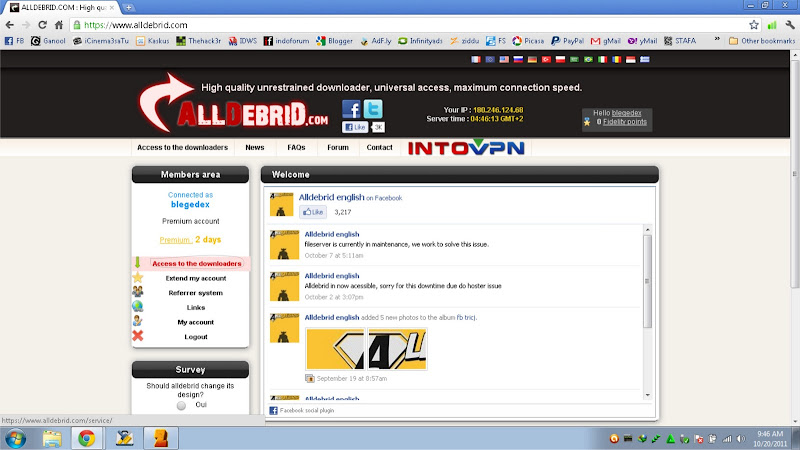
Task: Open first fb tricj album photo thumbnail
Action: pos(335,349)
